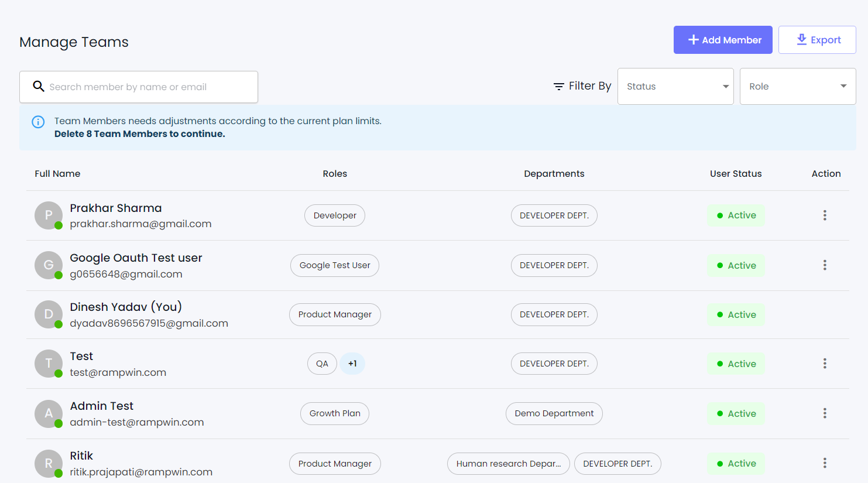The image size is (868, 483).
Task: Click the info icon in plan limits banner
Action: 38,122
